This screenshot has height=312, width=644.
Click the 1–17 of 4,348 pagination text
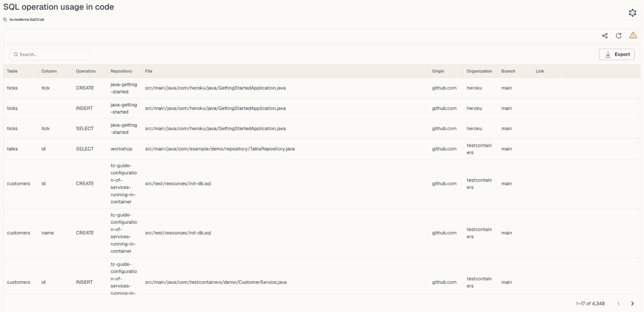point(590,304)
